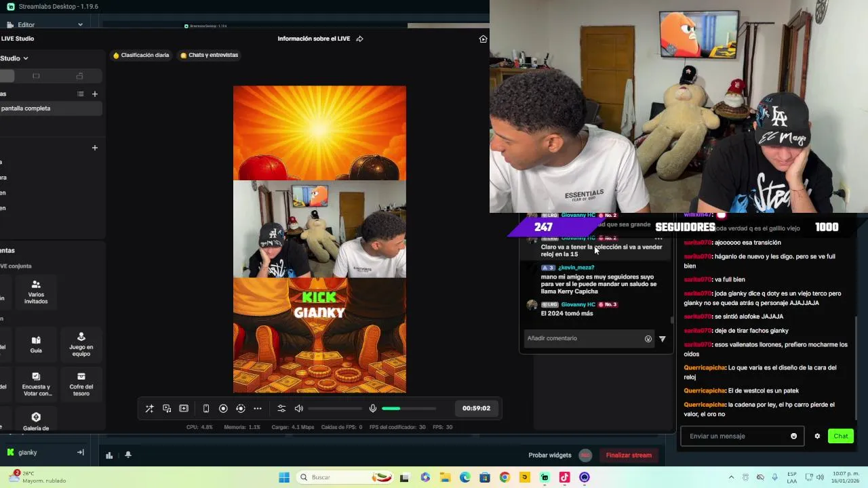Image resolution: width=868 pixels, height=488 pixels.
Task: Open the scenes list view icon
Action: 80,94
